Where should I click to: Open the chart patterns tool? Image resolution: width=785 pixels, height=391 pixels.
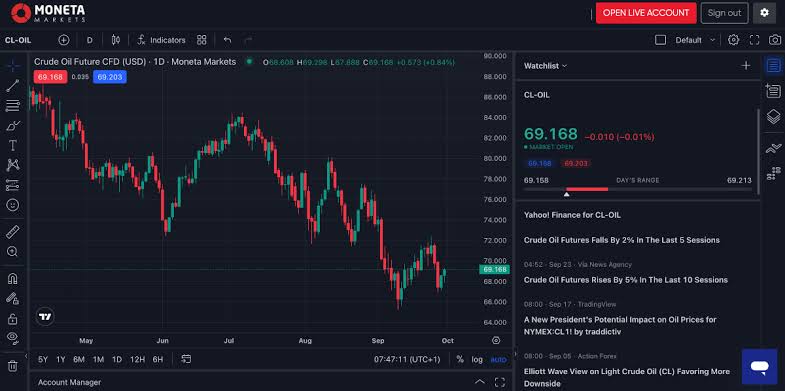[x=13, y=165]
